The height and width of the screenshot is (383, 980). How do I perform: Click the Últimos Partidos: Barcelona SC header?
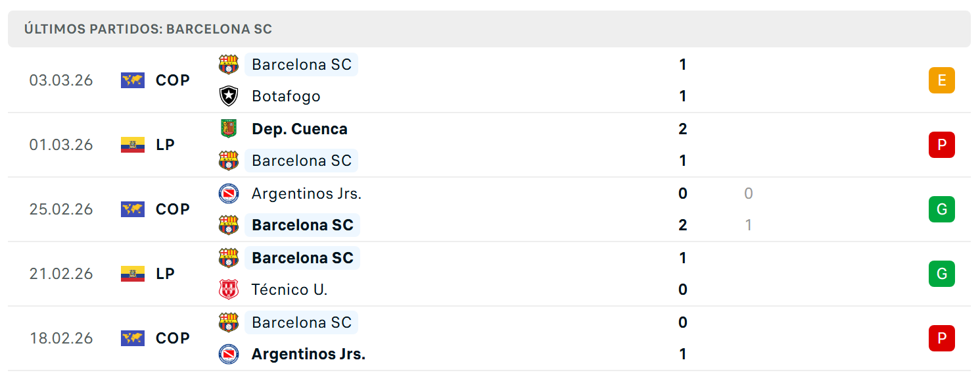click(148, 29)
